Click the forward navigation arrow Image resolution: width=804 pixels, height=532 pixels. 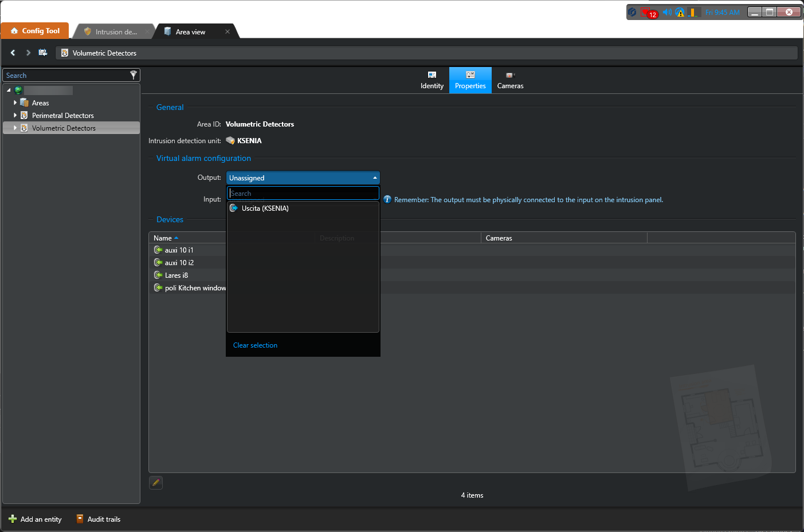click(x=28, y=53)
